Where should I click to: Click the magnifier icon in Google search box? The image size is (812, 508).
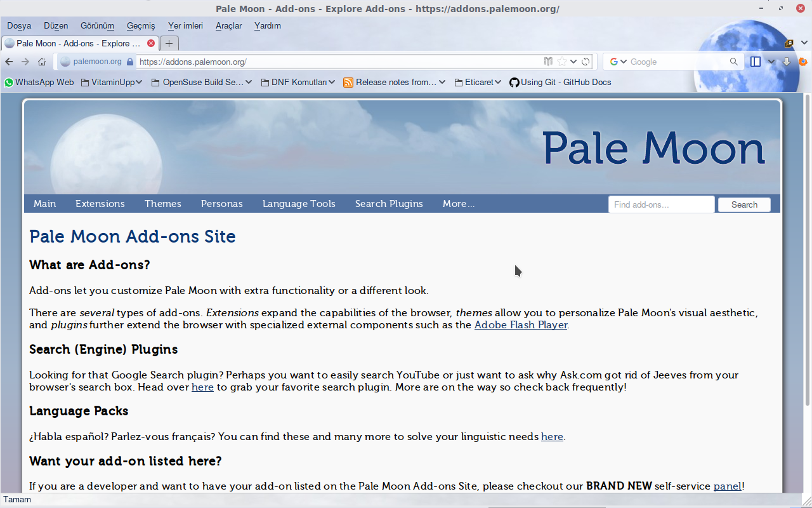click(734, 62)
